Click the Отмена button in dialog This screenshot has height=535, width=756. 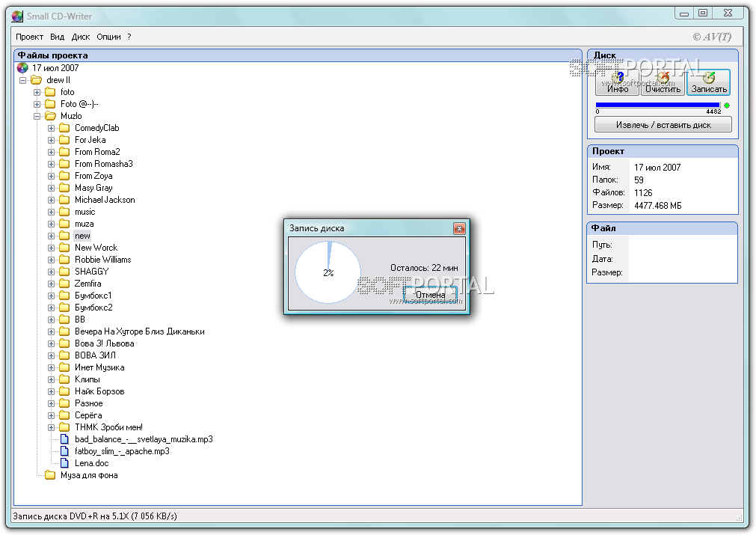point(430,295)
